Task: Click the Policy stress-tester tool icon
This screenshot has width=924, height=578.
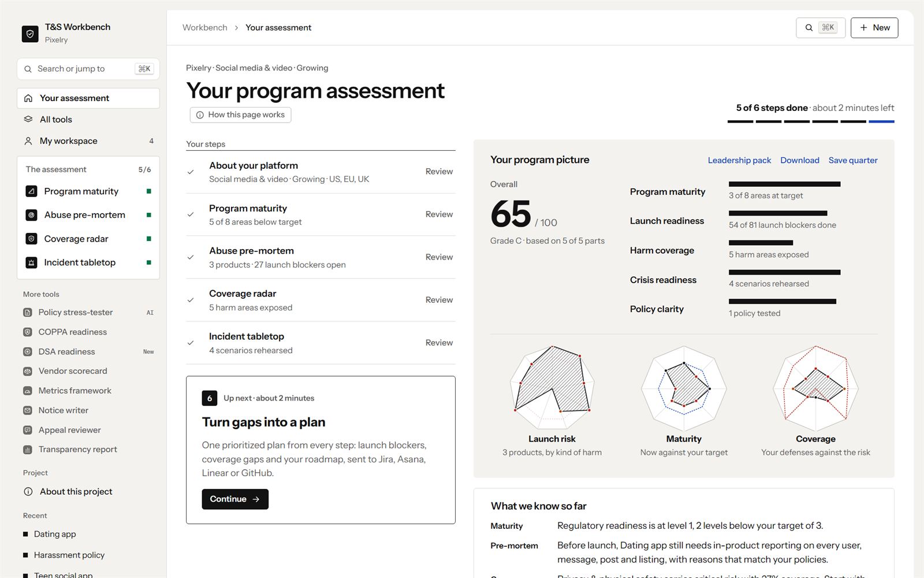Action: click(28, 312)
